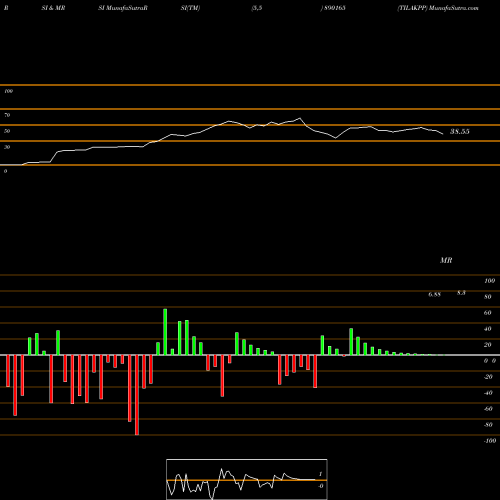Click the -40 label on MR right axis
The width and height of the screenshot is (500, 500).
point(488,393)
